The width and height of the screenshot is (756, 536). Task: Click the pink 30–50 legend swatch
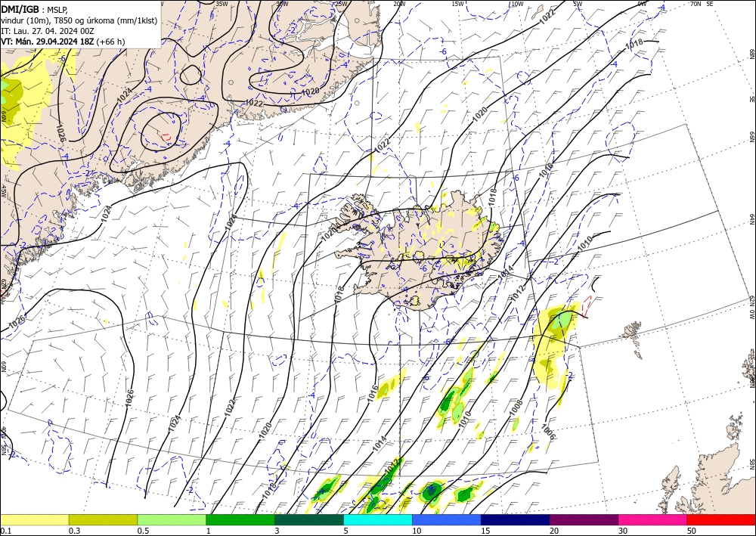[x=653, y=519]
